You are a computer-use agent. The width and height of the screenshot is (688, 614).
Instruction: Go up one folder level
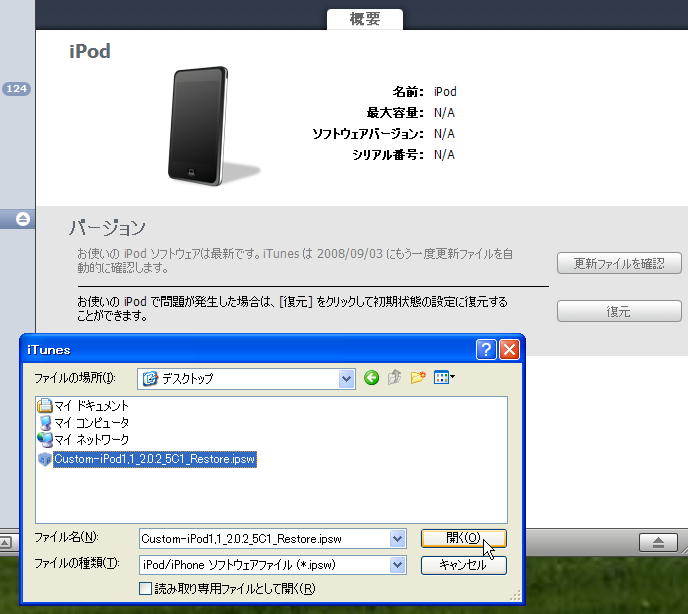[394, 377]
